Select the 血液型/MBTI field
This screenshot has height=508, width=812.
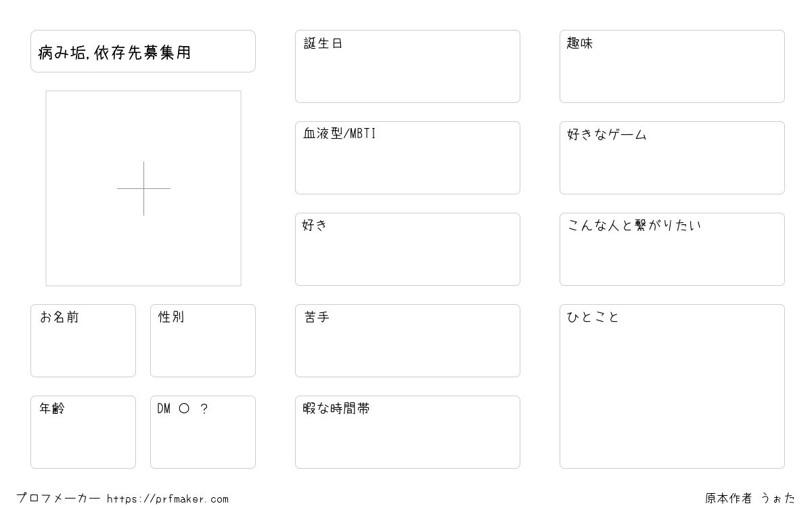407,158
